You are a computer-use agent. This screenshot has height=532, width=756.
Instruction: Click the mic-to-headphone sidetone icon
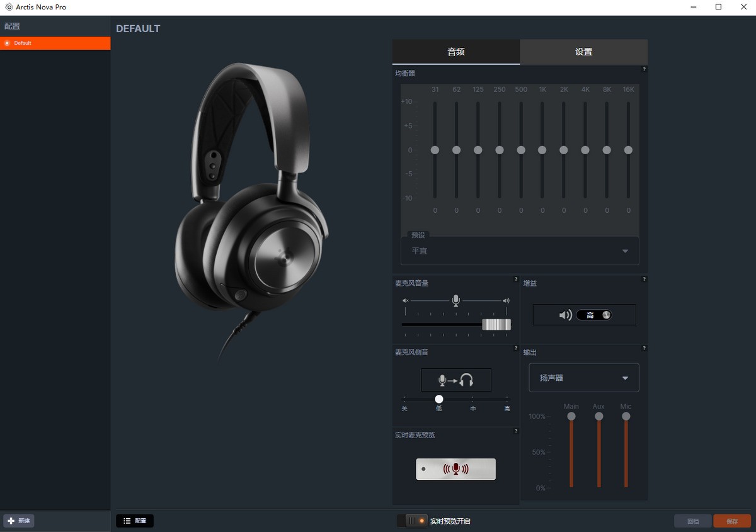455,380
